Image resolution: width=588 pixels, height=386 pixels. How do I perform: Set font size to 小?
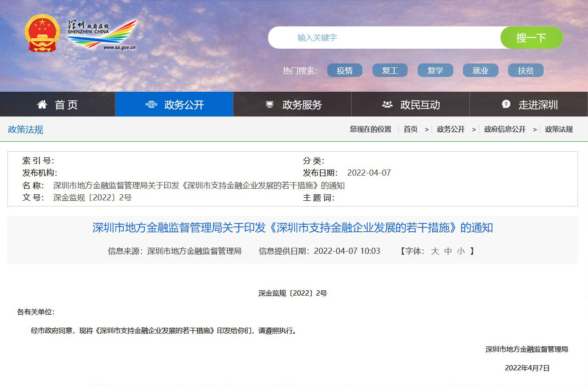point(461,251)
